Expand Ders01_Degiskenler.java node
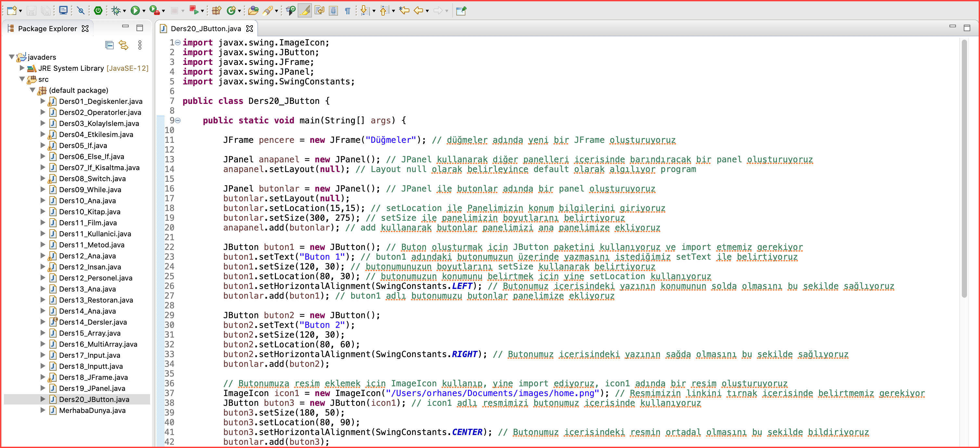The width and height of the screenshot is (980, 448). point(43,101)
